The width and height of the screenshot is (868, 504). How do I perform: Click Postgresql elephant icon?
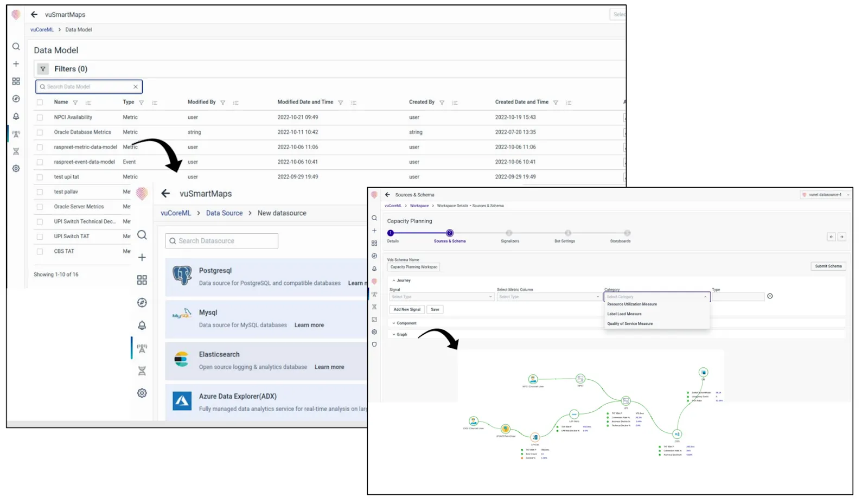coord(182,276)
